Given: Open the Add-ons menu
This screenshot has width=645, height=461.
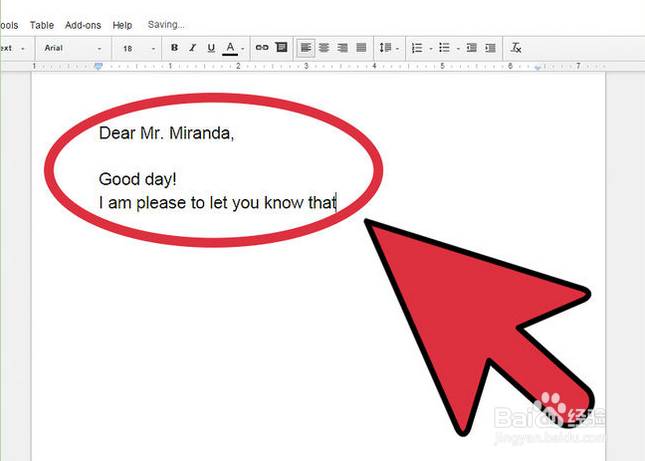Looking at the screenshot, I should [83, 25].
